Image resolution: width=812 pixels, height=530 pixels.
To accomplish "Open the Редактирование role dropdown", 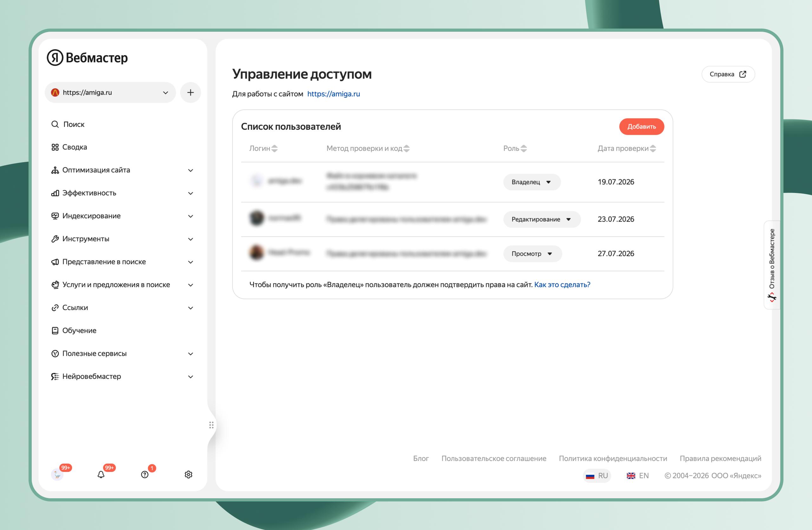I will pos(542,219).
